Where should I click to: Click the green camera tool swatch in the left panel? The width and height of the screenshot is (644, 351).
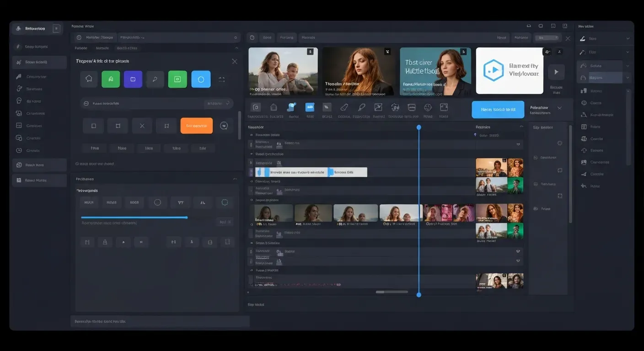click(178, 79)
